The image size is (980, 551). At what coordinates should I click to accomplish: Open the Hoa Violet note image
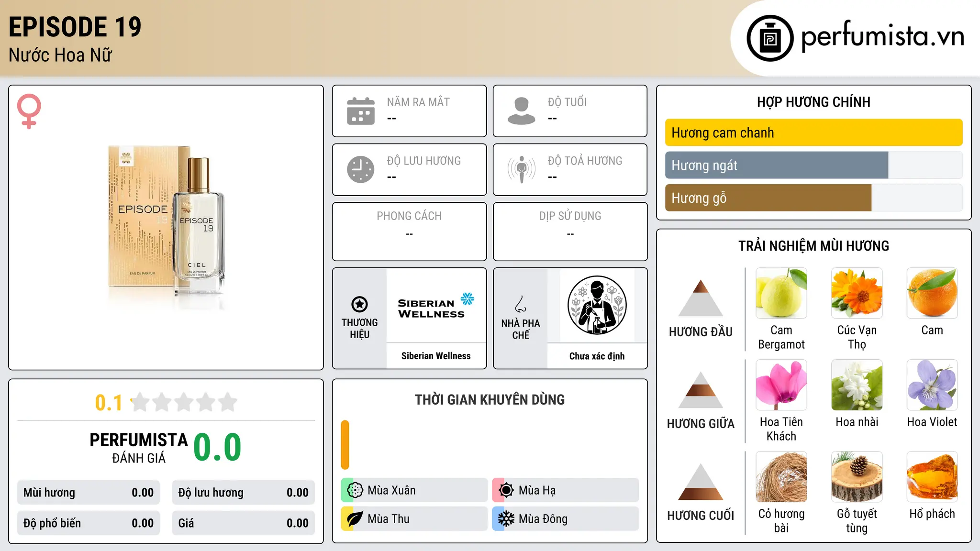click(932, 385)
